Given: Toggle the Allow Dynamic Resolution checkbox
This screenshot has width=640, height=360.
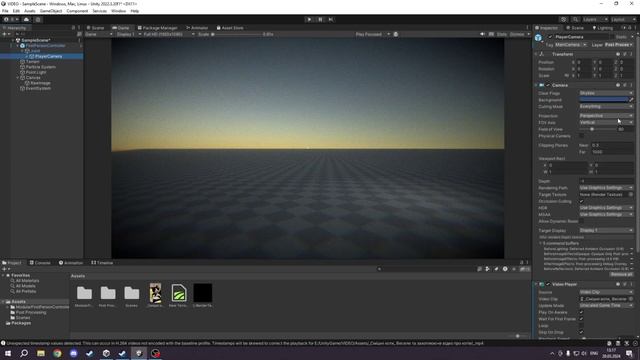Looking at the screenshot, I should click(x=581, y=221).
